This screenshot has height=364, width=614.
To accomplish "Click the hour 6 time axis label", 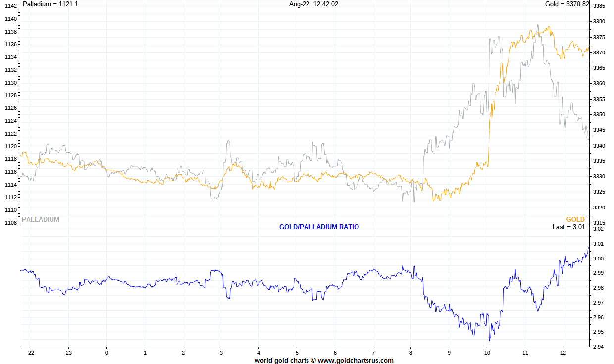I will pyautogui.click(x=335, y=353).
